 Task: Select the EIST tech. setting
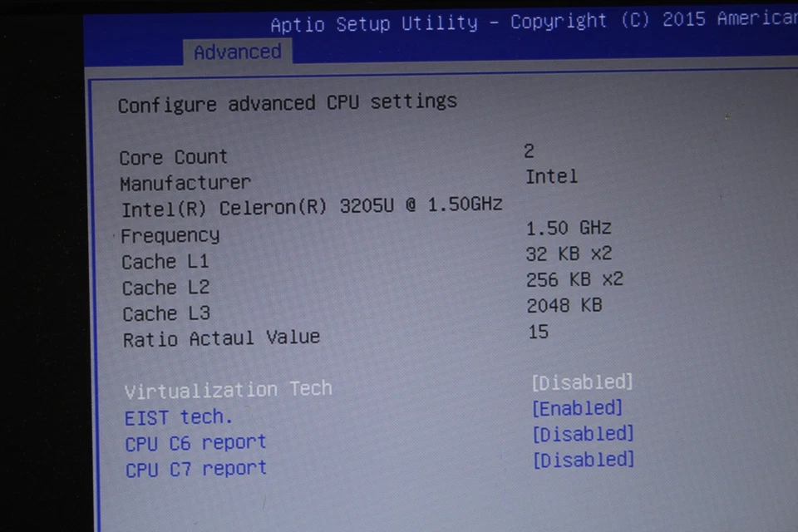click(x=178, y=417)
